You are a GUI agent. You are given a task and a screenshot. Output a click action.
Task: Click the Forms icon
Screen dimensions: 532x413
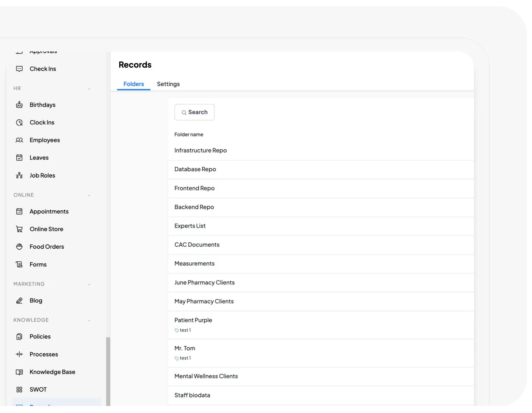19,264
